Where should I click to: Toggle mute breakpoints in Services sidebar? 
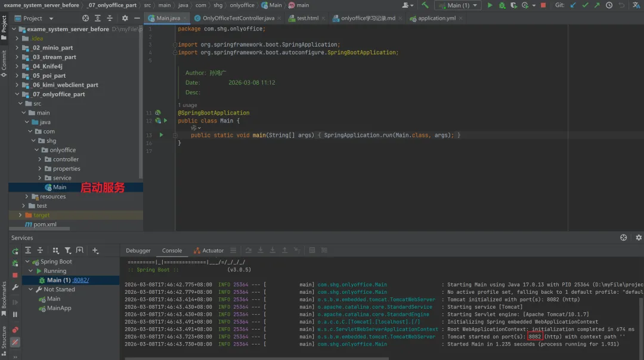(15, 342)
